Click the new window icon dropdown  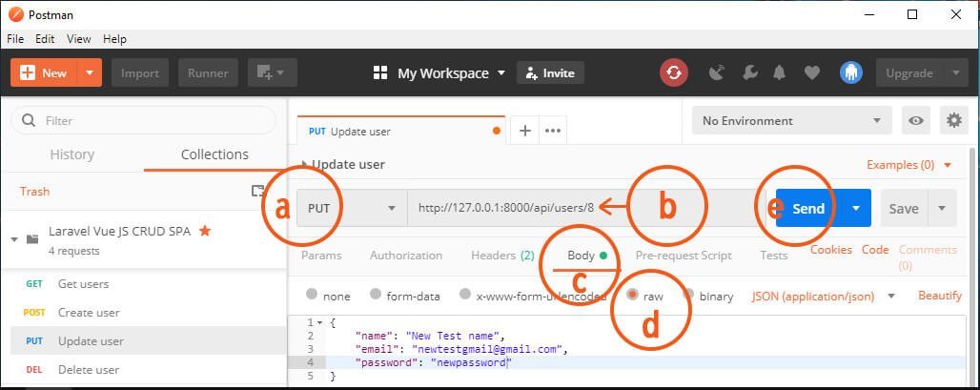pyautogui.click(x=273, y=73)
